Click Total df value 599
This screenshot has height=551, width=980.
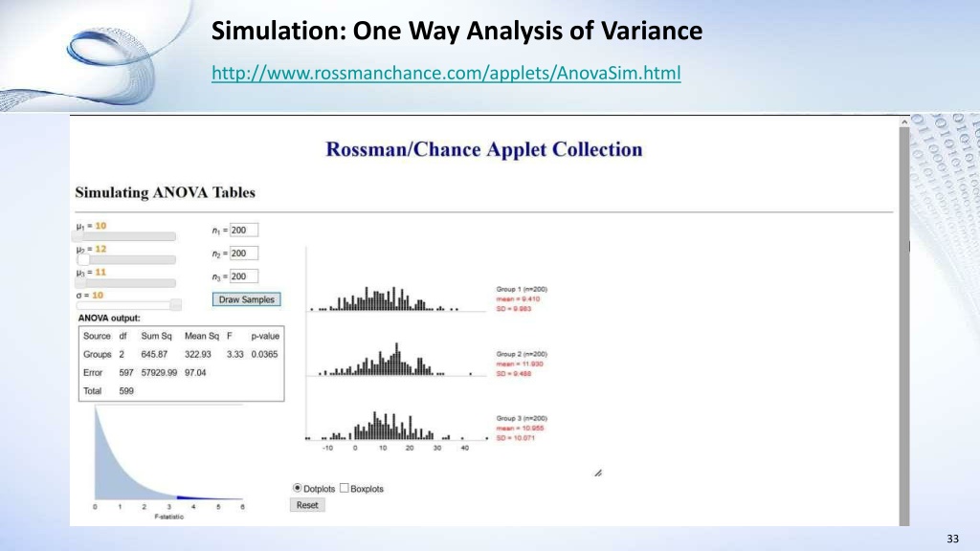click(126, 391)
